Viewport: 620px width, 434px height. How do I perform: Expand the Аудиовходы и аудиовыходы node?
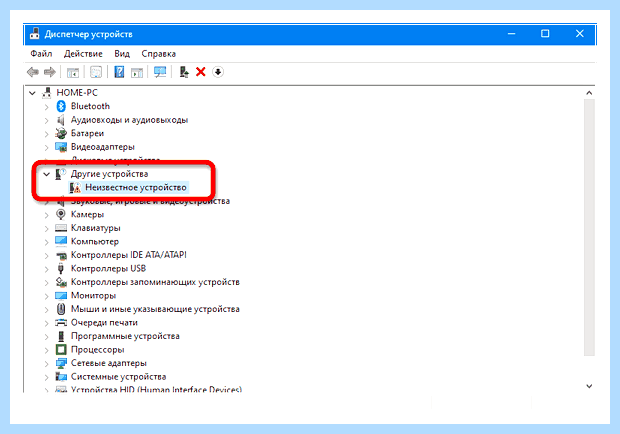47,120
